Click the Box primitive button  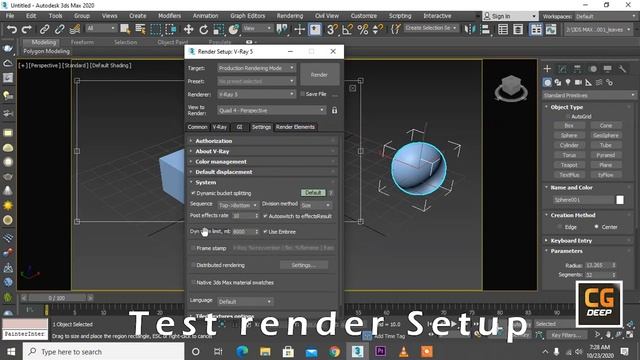(x=569, y=126)
